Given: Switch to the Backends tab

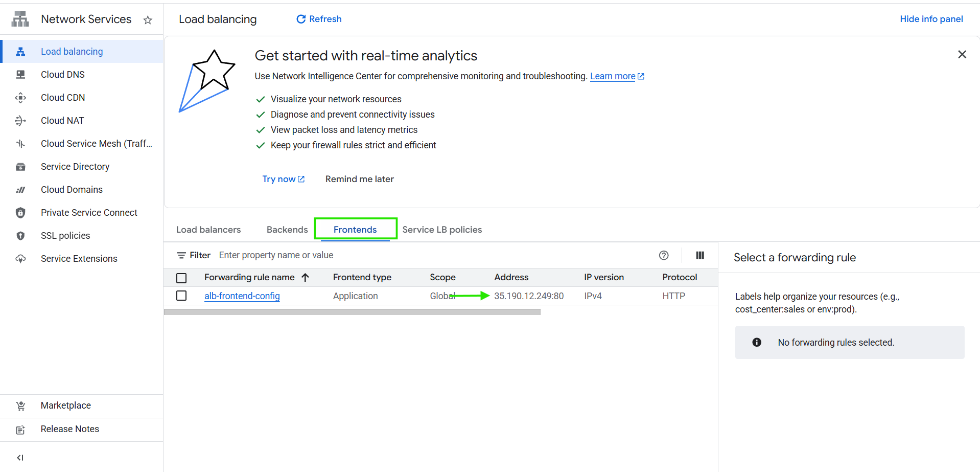Looking at the screenshot, I should (x=287, y=230).
